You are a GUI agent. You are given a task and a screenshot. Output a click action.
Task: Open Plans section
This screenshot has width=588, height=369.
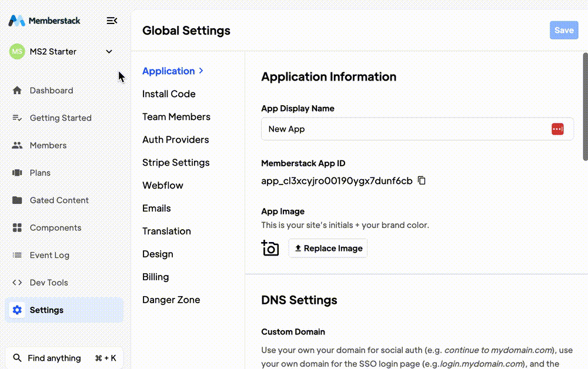point(40,173)
